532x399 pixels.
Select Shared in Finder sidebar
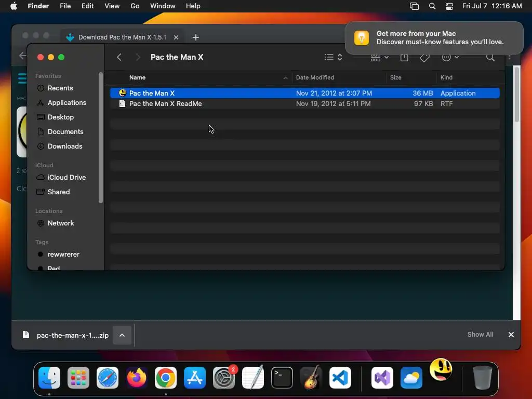(52, 192)
